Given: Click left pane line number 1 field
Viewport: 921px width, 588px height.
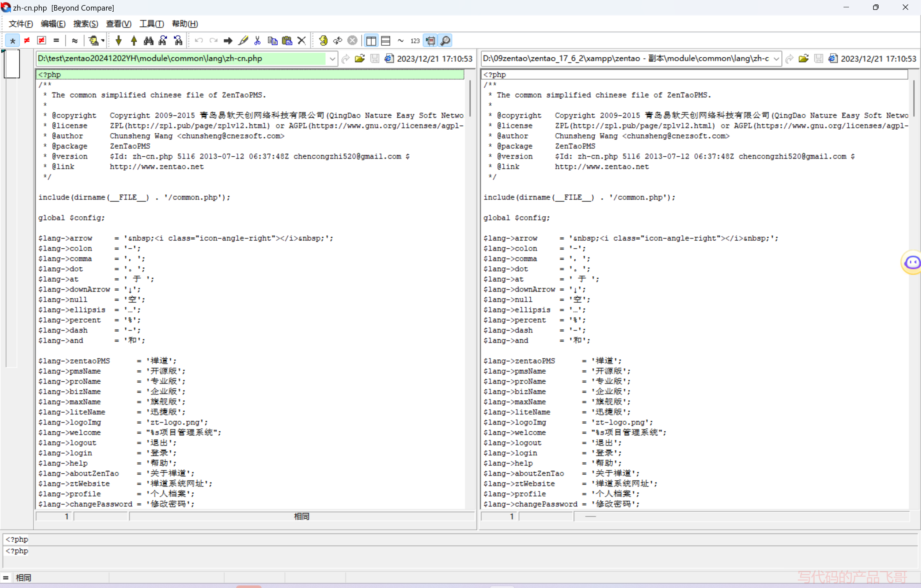Looking at the screenshot, I should pyautogui.click(x=54, y=516).
